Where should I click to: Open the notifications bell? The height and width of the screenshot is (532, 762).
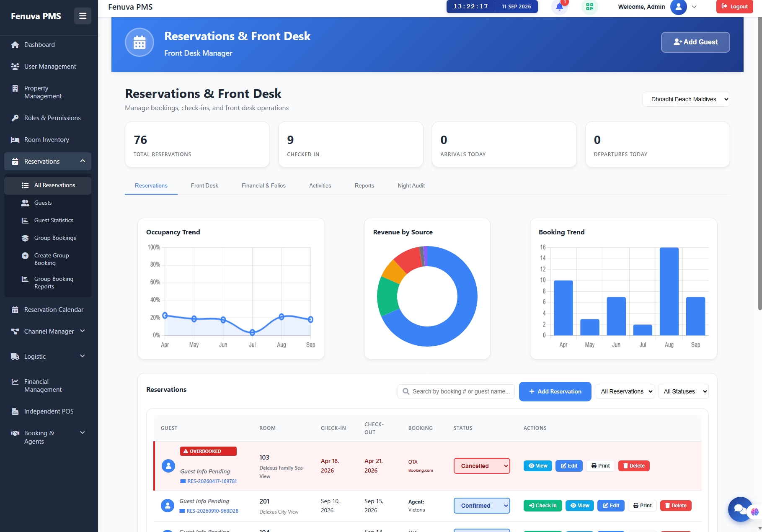pos(560,7)
